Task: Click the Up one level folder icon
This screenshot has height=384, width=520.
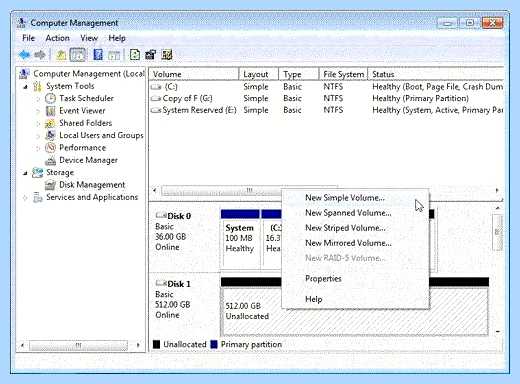Action: pyautogui.click(x=61, y=55)
